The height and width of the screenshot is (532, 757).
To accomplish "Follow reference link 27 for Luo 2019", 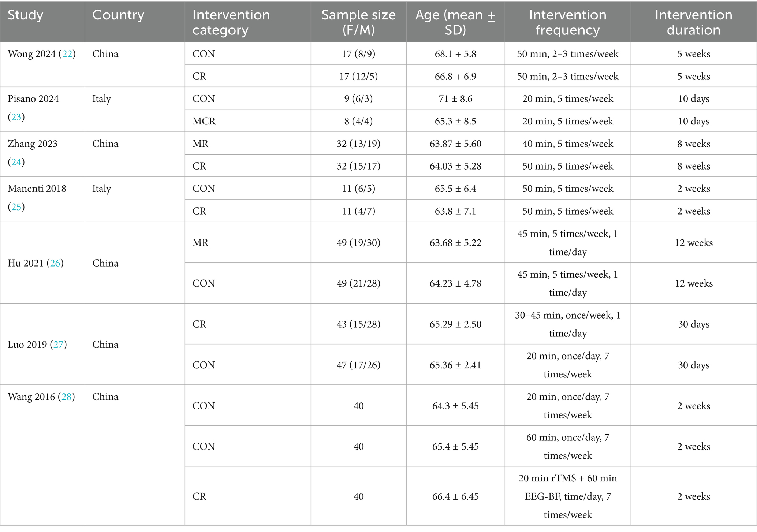I will 58,345.
